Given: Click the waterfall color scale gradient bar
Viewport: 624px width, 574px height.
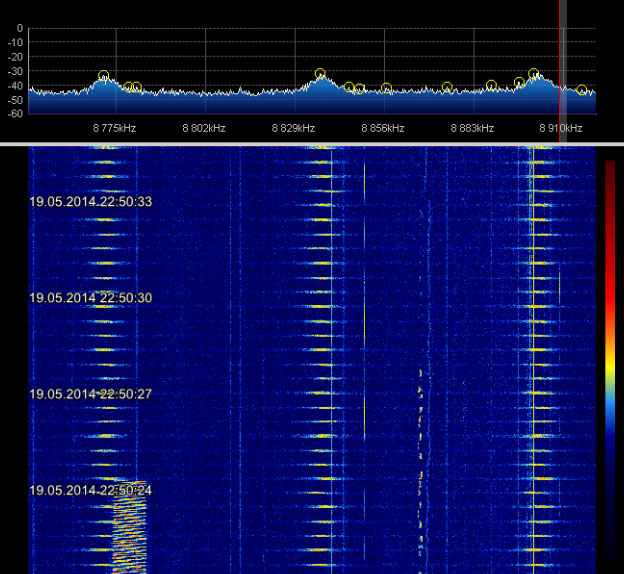Looking at the screenshot, I should point(610,360).
